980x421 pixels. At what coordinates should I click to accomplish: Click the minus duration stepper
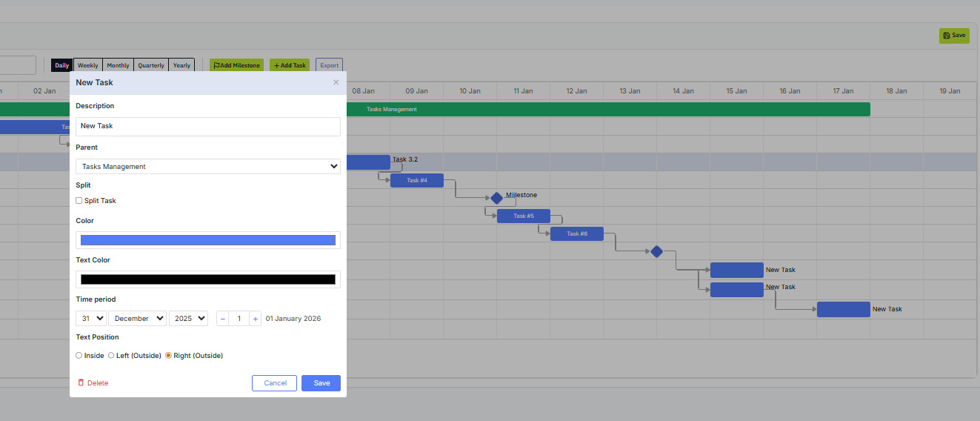(x=223, y=319)
